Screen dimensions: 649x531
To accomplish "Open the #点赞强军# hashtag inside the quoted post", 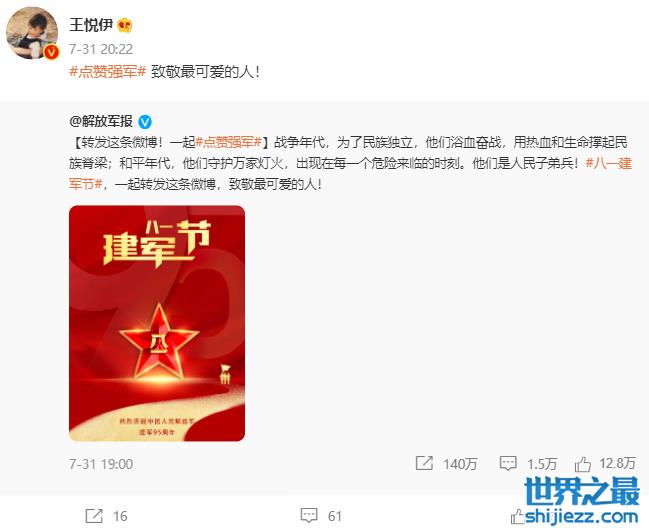I will [228, 142].
